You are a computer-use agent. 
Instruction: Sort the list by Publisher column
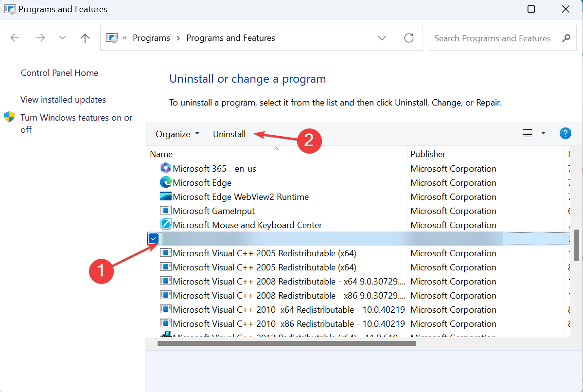[x=428, y=154]
